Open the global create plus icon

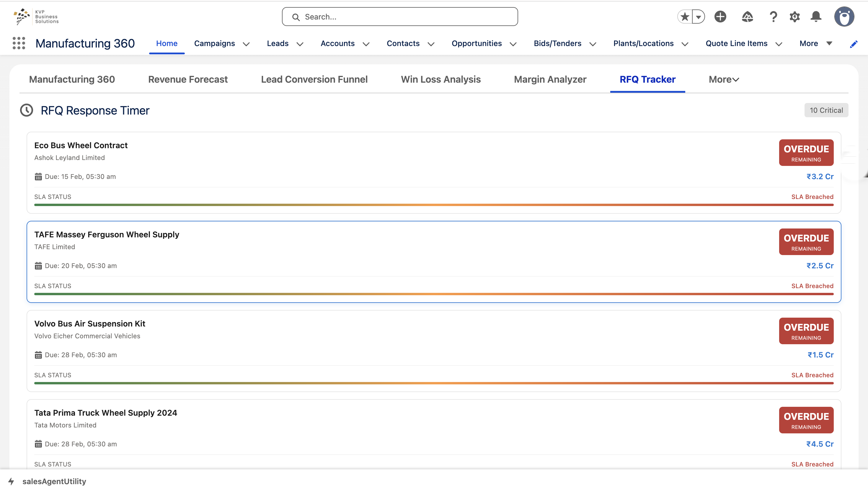pyautogui.click(x=720, y=17)
